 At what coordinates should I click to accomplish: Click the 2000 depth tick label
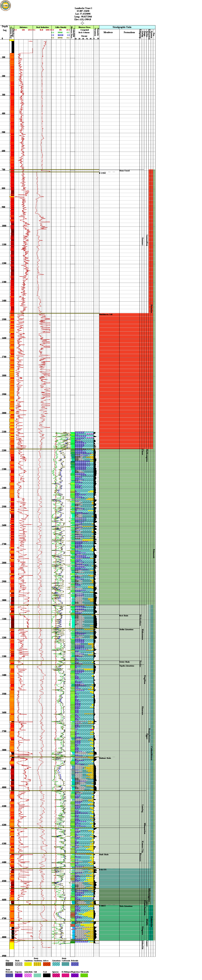4,413
